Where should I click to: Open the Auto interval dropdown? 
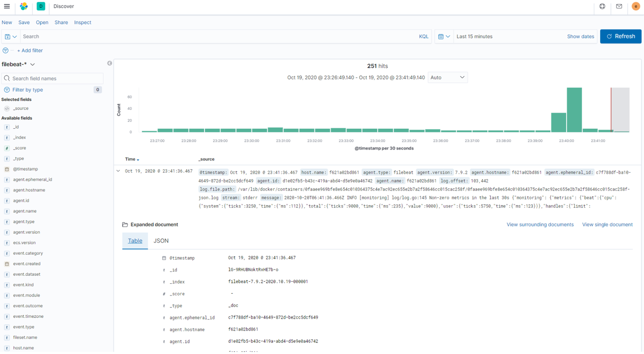point(448,78)
